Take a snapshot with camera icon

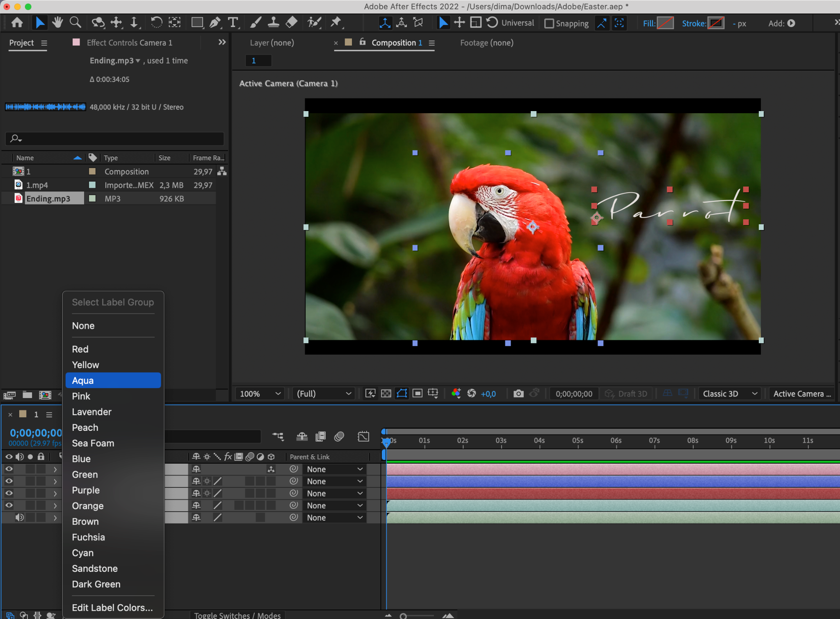point(518,394)
